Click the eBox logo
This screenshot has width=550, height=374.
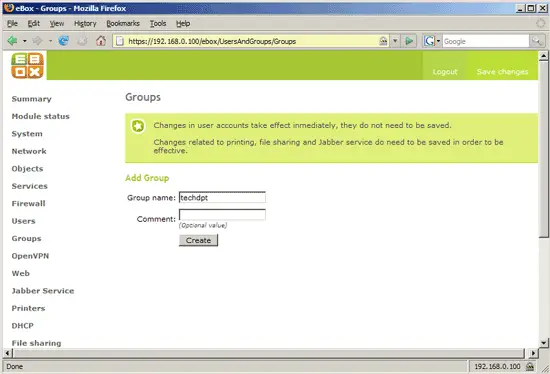pos(27,66)
